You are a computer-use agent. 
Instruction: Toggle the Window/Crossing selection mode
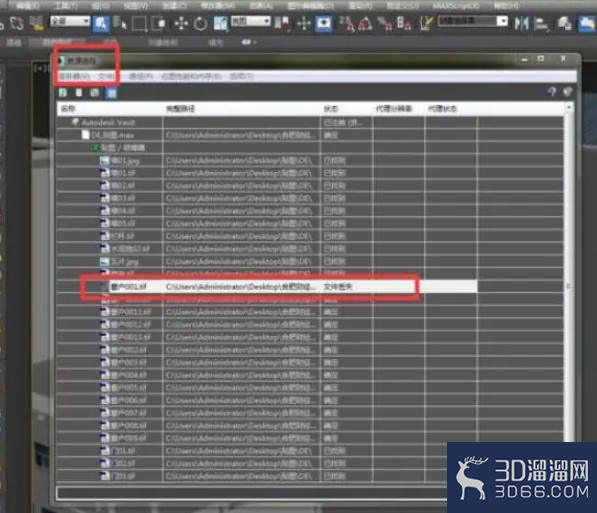tap(158, 24)
